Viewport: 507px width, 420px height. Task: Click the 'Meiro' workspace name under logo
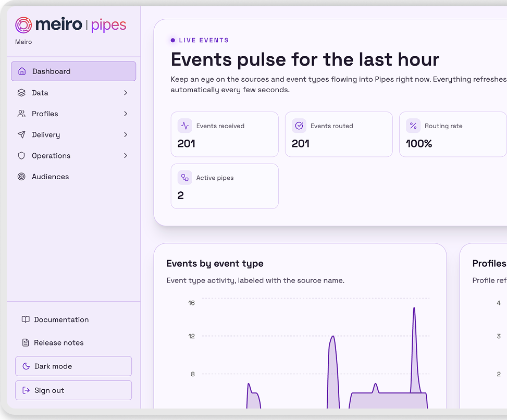pos(23,42)
